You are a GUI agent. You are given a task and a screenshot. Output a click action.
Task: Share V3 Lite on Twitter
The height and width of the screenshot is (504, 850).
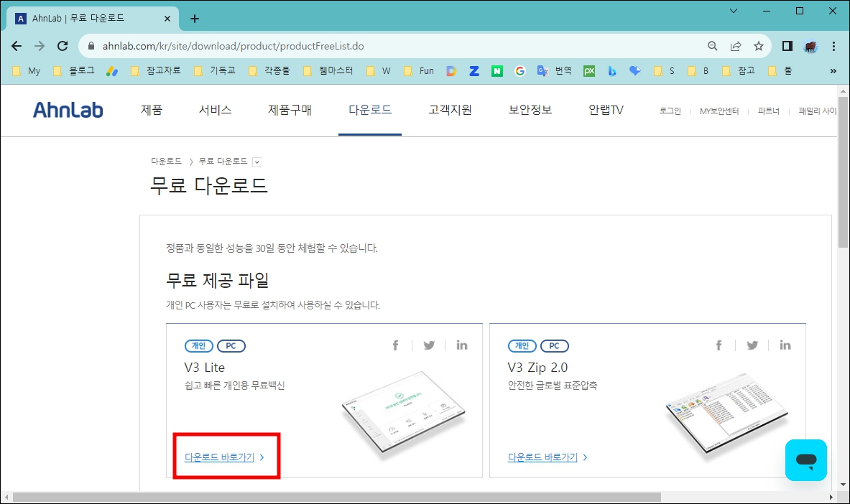[x=429, y=345]
